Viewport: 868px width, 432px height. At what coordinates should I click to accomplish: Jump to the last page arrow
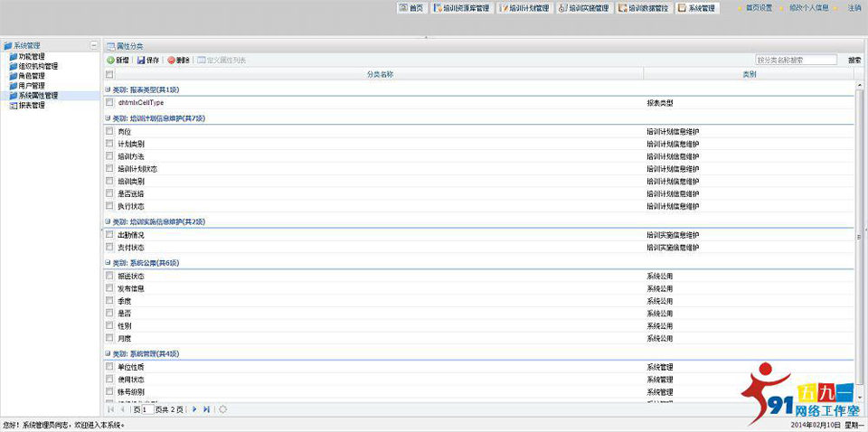[207, 409]
